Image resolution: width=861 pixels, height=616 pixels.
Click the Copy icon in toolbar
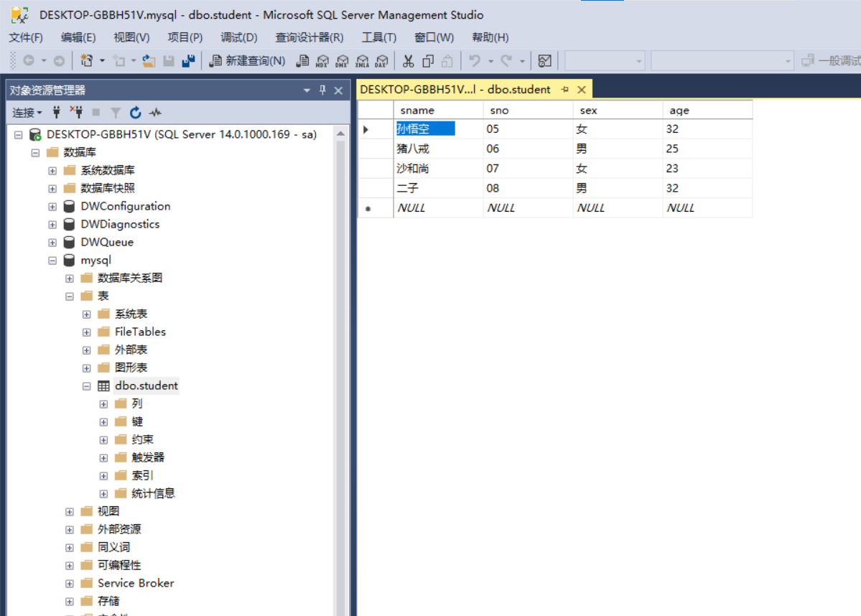[x=428, y=60]
